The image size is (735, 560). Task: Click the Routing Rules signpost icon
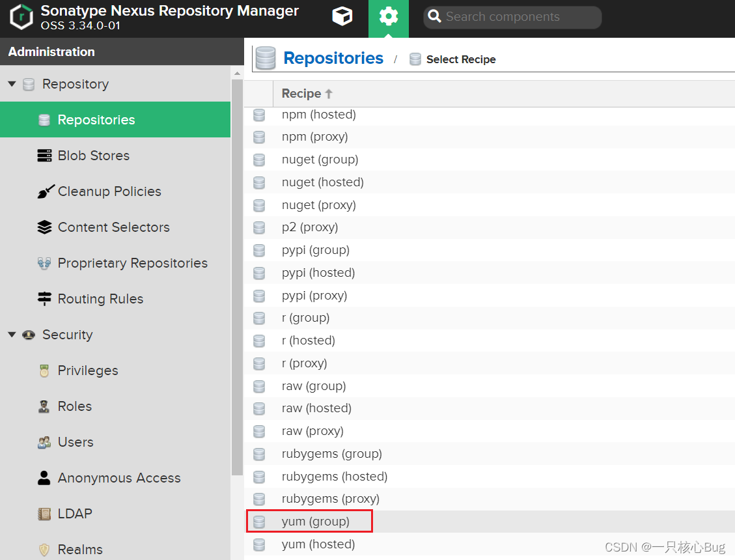(x=44, y=299)
